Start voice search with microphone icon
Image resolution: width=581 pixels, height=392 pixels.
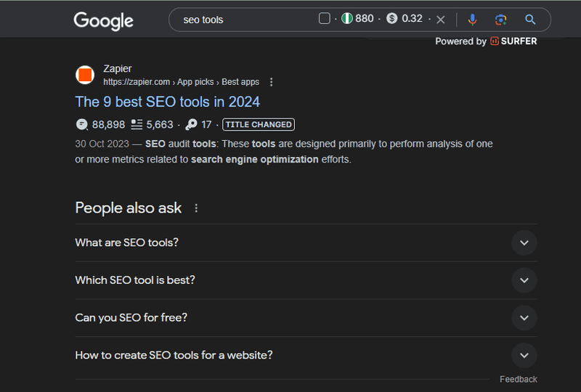472,20
